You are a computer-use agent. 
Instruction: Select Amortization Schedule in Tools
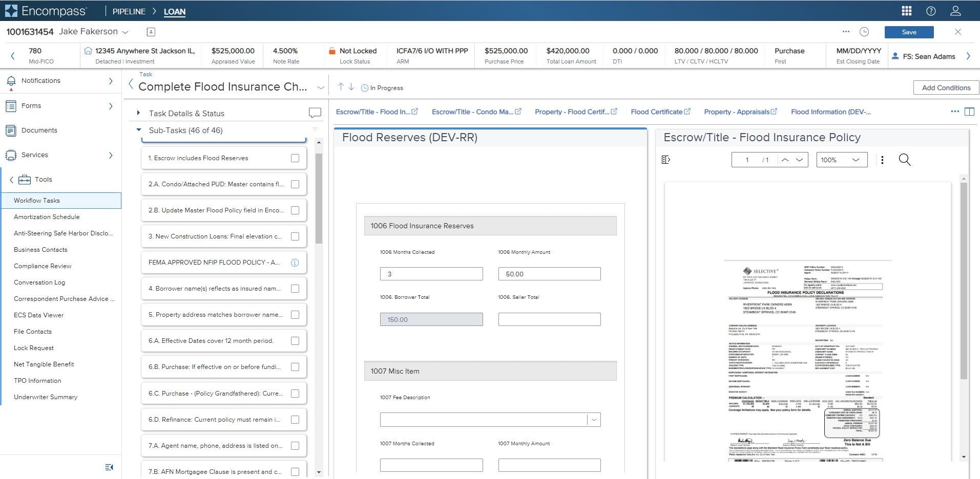47,217
